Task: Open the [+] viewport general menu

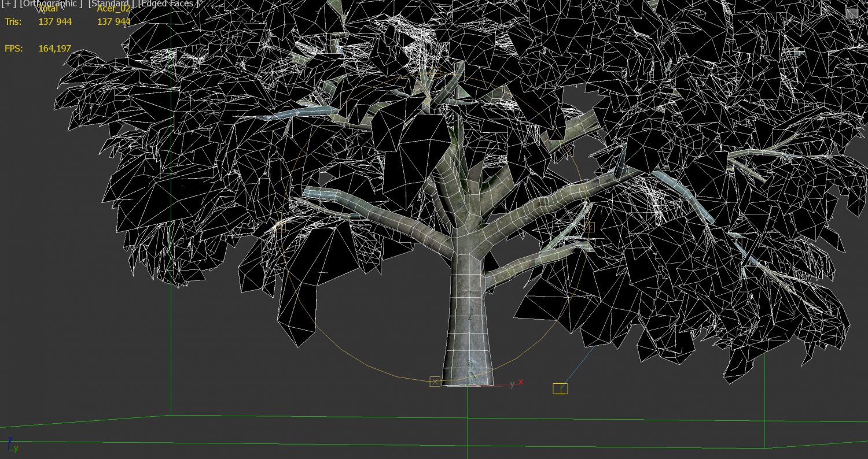Action: pos(9,3)
